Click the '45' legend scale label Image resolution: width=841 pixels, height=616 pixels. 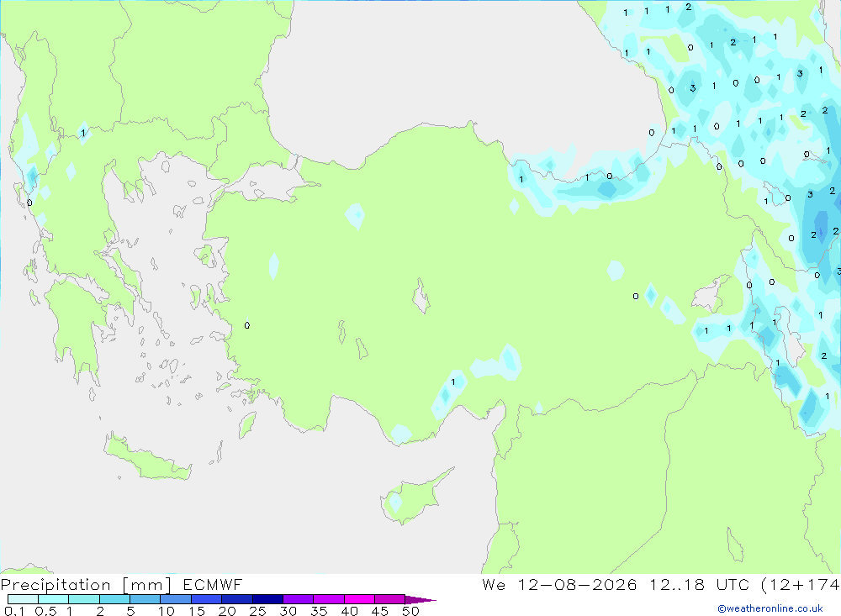coord(380,611)
